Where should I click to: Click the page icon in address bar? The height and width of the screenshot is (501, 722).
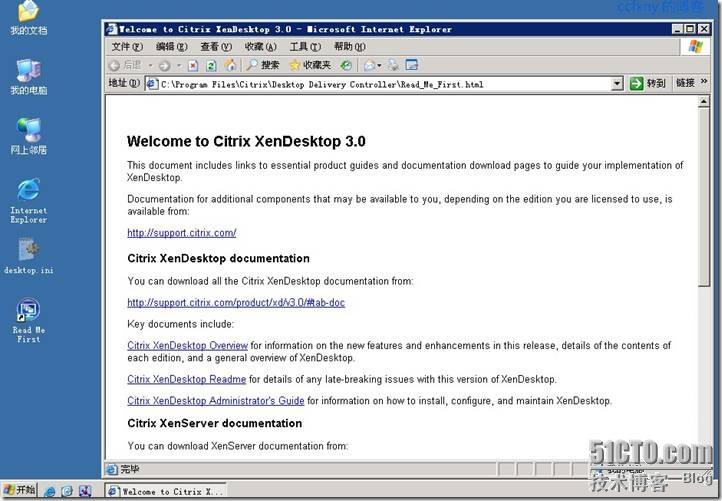pos(151,84)
